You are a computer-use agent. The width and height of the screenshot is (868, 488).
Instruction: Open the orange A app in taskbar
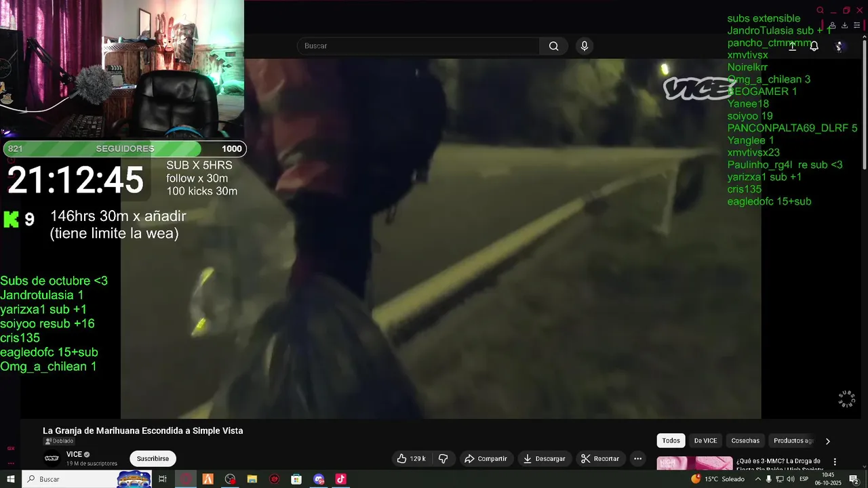tap(208, 479)
